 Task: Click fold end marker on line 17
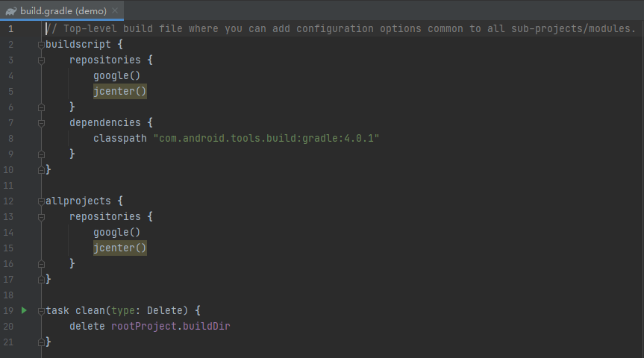(41, 280)
